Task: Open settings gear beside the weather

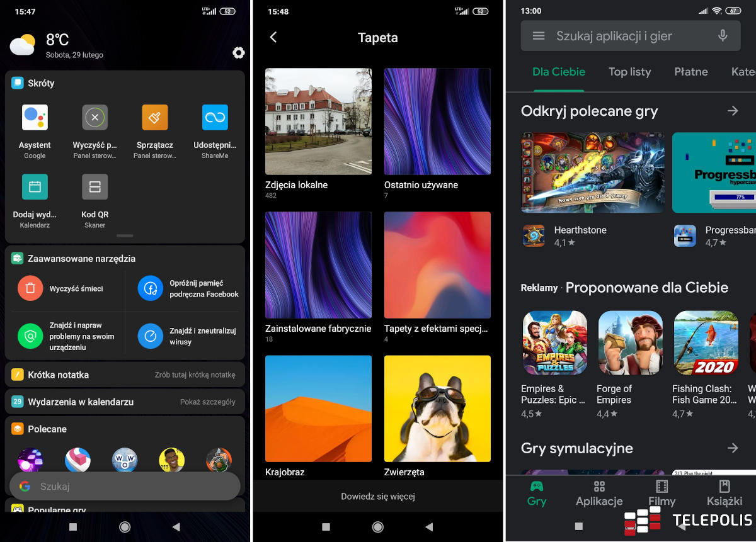Action: [x=238, y=53]
